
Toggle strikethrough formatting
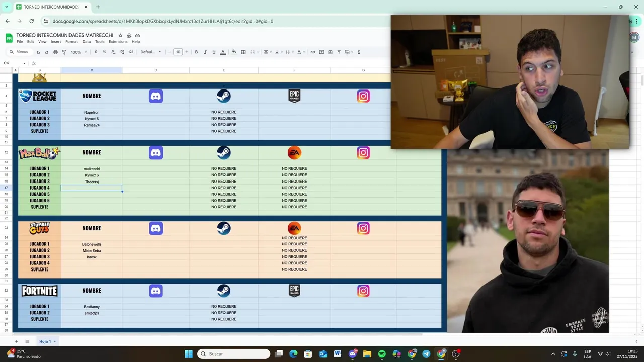pyautogui.click(x=214, y=52)
